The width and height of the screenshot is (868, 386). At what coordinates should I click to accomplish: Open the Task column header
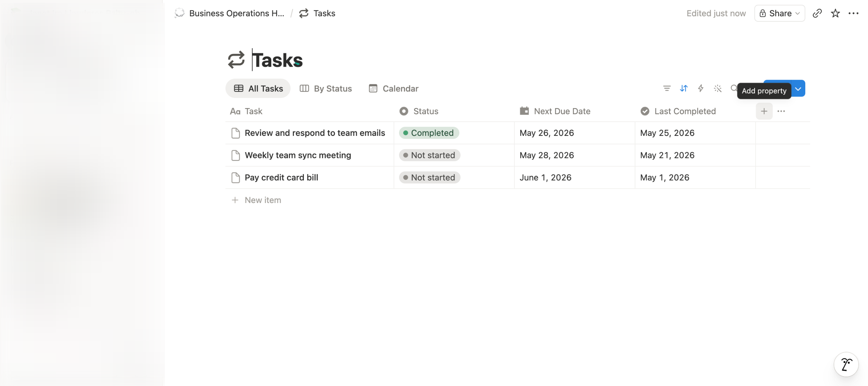tap(310, 111)
